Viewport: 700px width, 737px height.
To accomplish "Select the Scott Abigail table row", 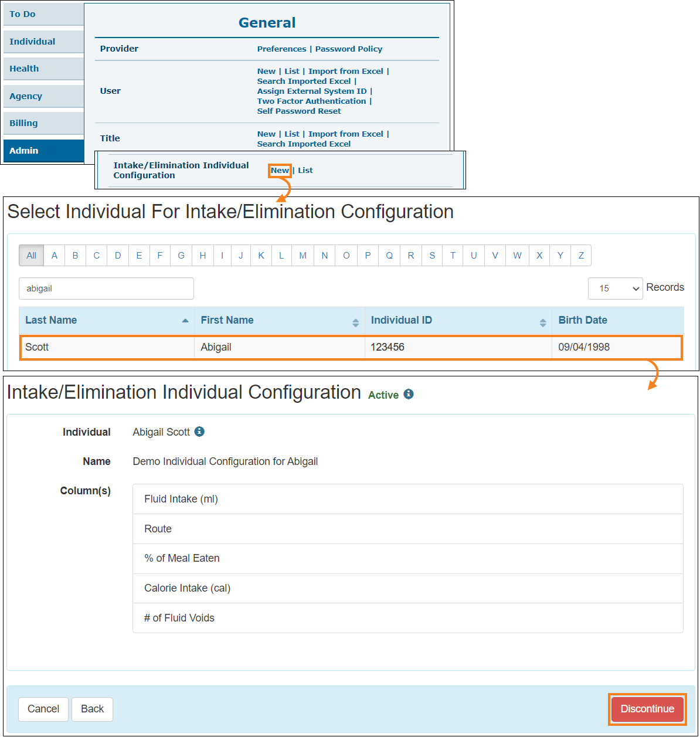I will (351, 347).
